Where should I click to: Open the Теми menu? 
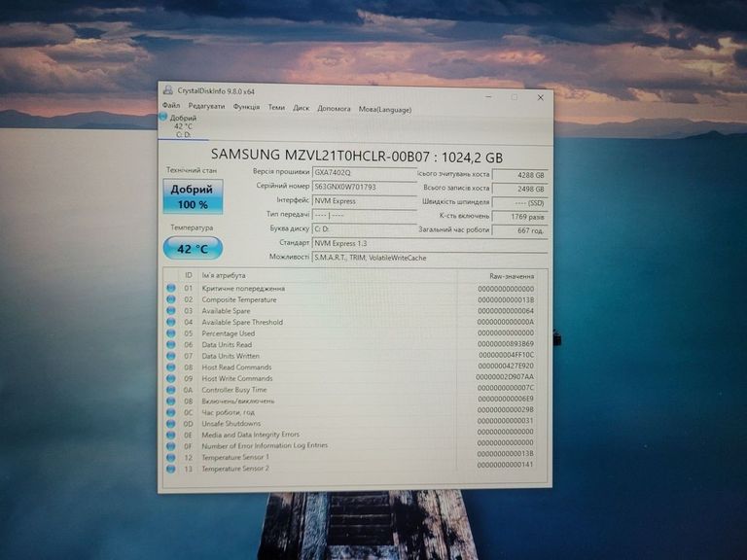point(276,108)
